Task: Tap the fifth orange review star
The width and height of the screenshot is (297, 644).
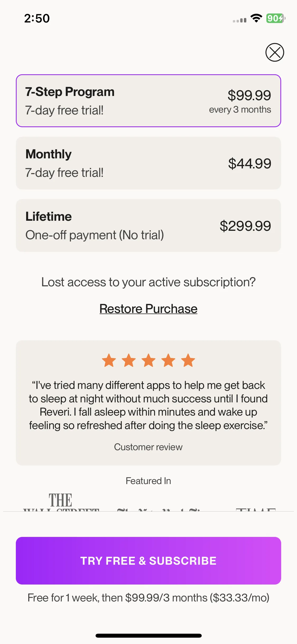Action: (188, 360)
